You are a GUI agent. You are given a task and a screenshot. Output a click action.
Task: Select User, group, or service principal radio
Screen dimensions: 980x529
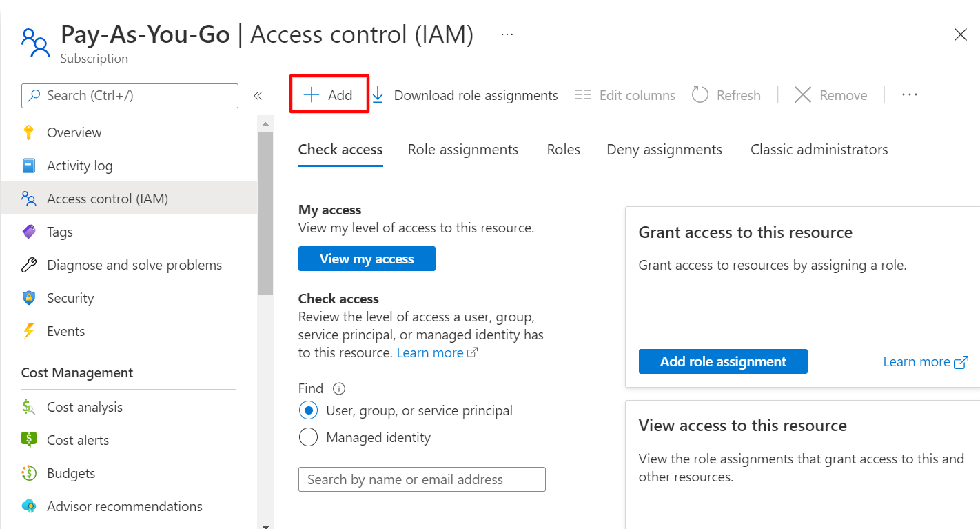(308, 410)
